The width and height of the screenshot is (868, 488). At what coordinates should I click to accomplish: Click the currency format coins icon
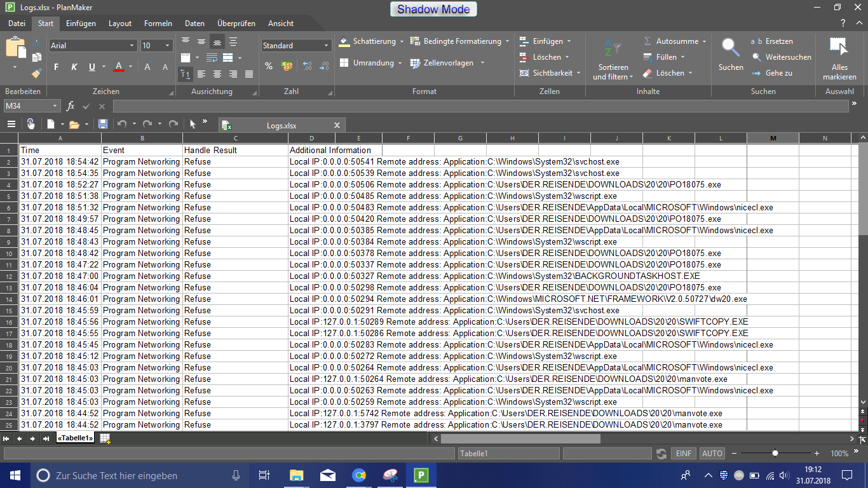coord(287,66)
